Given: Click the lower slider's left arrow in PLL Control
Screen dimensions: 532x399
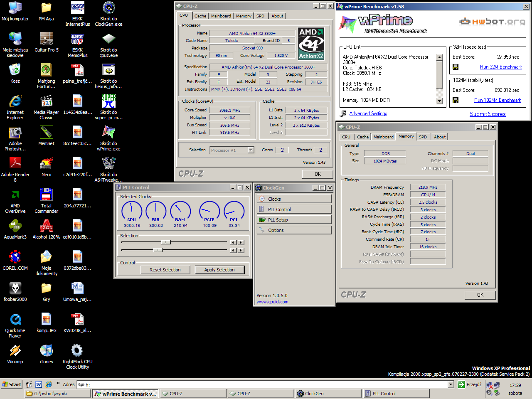Looking at the screenshot, I should click(233, 250).
